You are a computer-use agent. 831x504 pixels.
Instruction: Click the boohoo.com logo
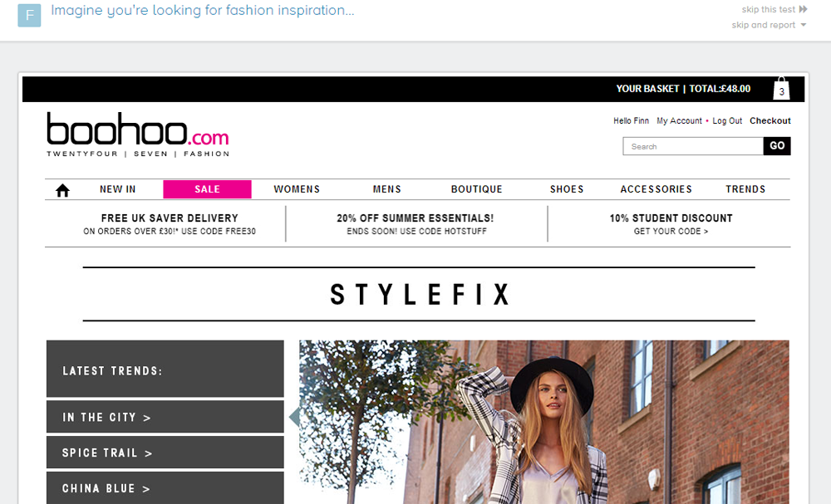coord(138,135)
